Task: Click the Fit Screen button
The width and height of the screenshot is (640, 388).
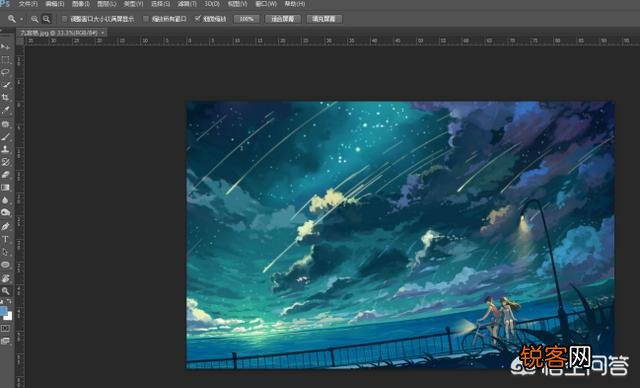Action: click(x=283, y=19)
